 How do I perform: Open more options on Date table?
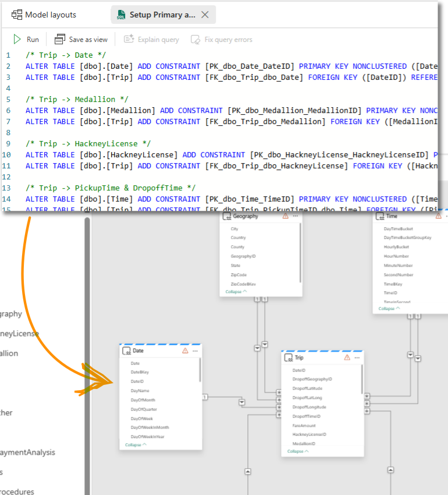(195, 351)
